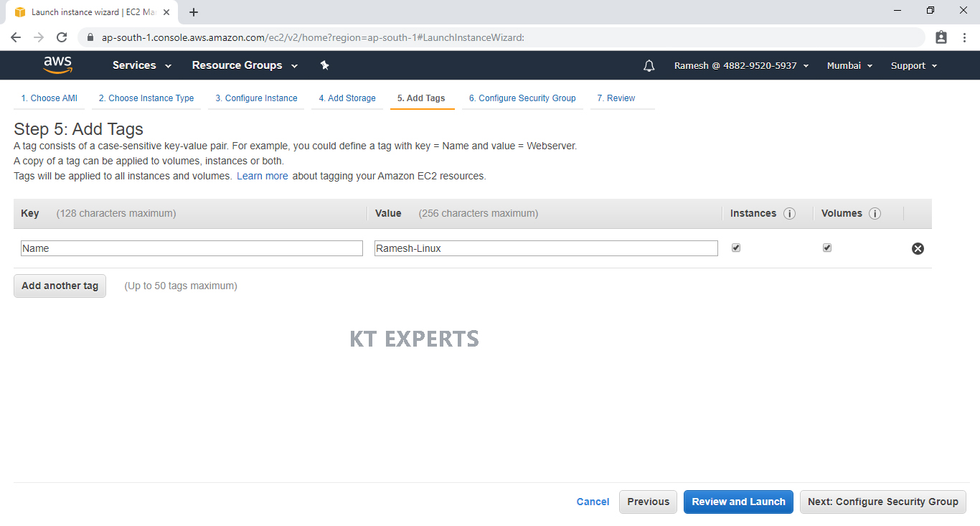
Task: Click the Key column header
Action: [x=30, y=213]
